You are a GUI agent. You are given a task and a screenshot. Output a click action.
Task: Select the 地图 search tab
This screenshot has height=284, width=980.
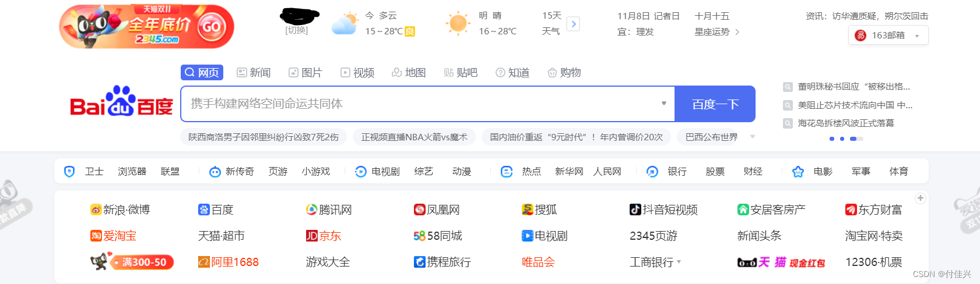(x=409, y=72)
